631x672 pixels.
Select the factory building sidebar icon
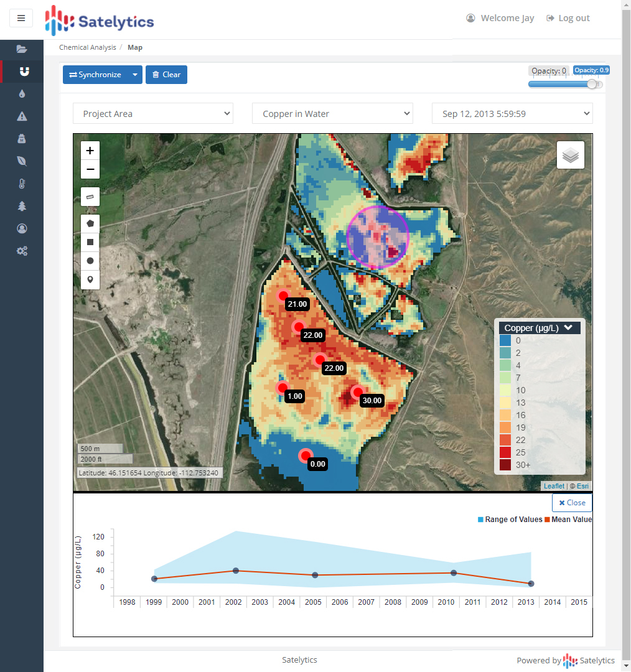tap(22, 138)
